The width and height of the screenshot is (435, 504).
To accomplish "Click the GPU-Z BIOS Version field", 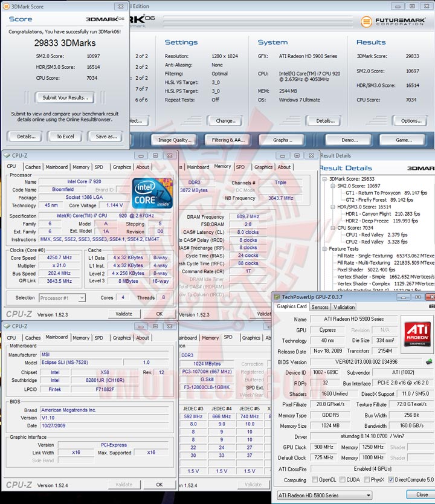I will 366,362.
